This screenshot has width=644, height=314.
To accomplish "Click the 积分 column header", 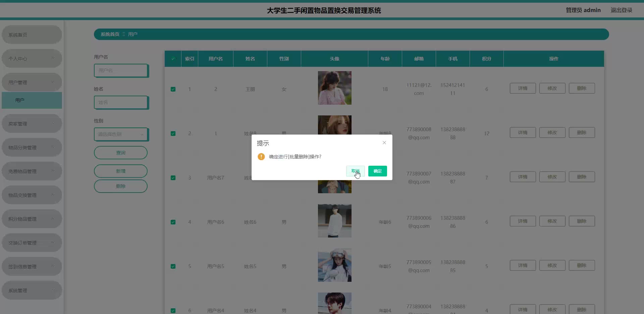I will click(x=487, y=59).
